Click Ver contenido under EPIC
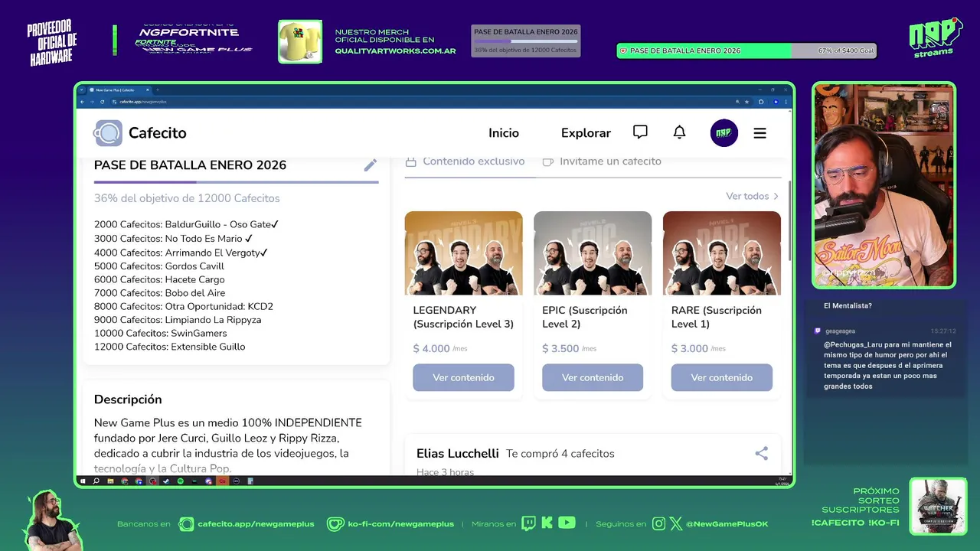980x551 pixels. click(x=593, y=377)
